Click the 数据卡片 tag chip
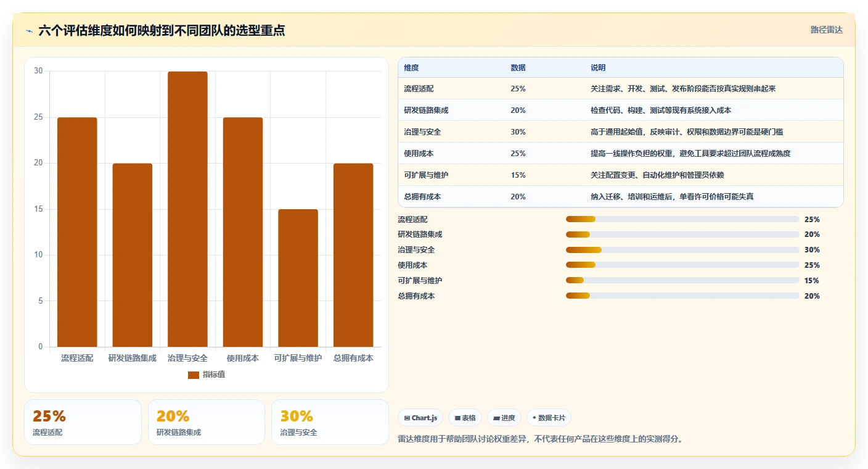 pos(549,418)
